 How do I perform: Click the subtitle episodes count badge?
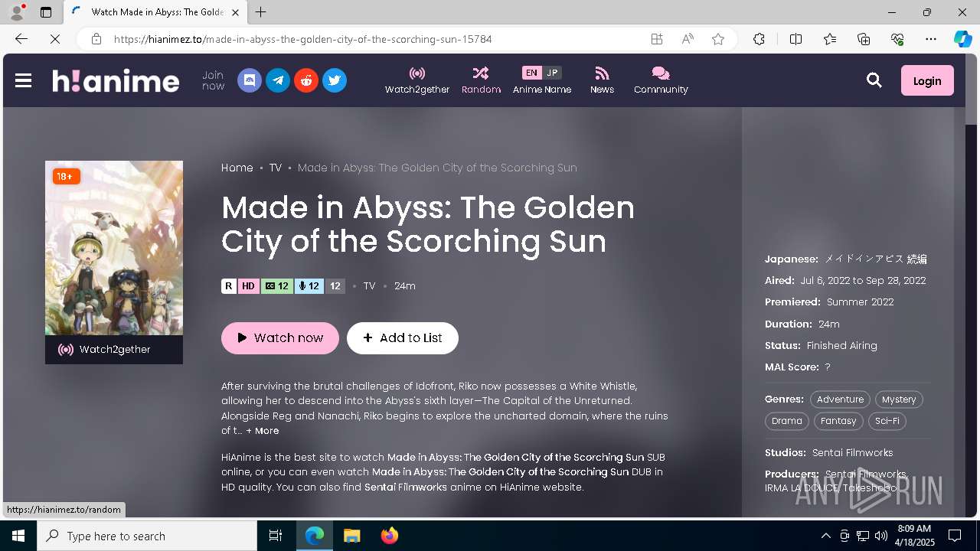click(276, 286)
